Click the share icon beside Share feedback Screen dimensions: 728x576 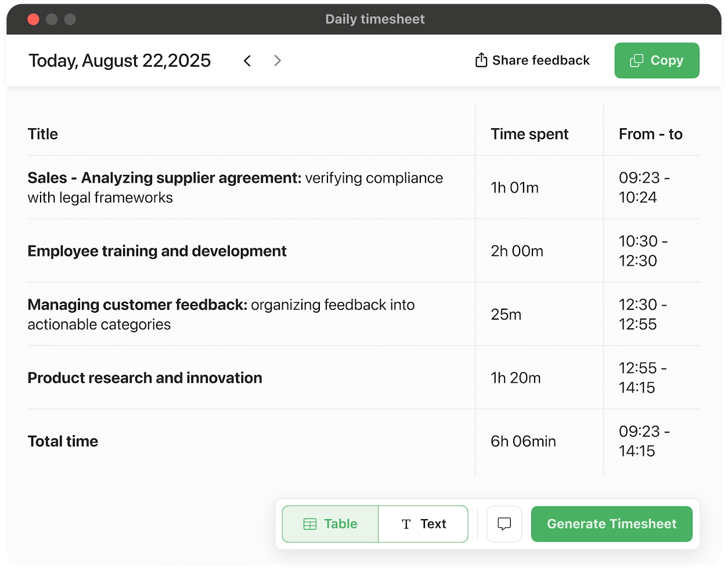point(481,60)
